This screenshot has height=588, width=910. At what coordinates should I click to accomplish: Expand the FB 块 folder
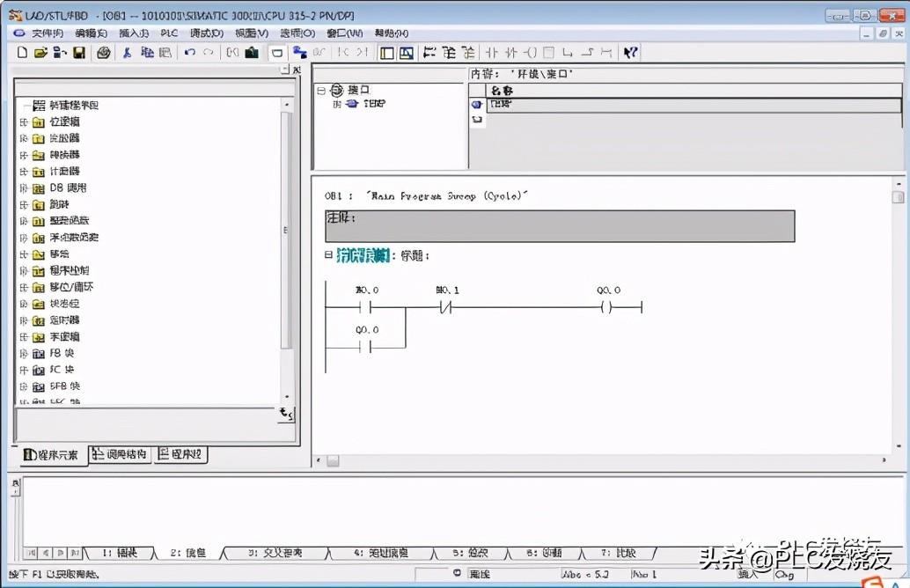pos(24,354)
